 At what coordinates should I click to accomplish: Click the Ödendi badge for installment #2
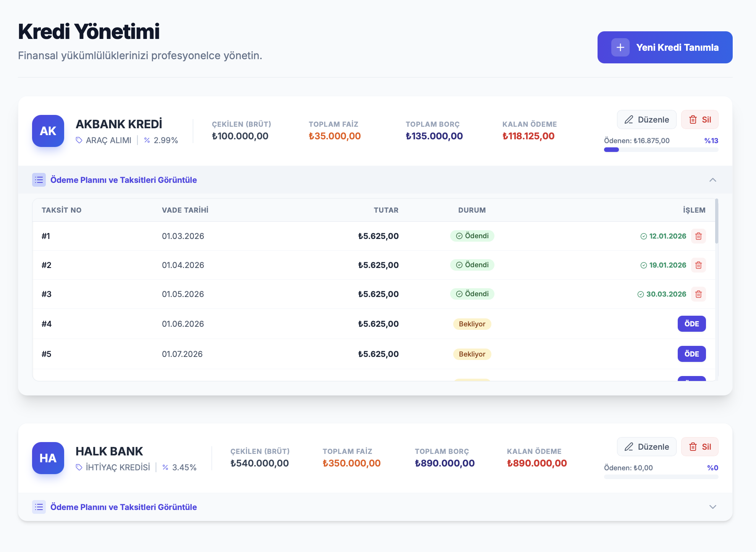click(x=472, y=265)
